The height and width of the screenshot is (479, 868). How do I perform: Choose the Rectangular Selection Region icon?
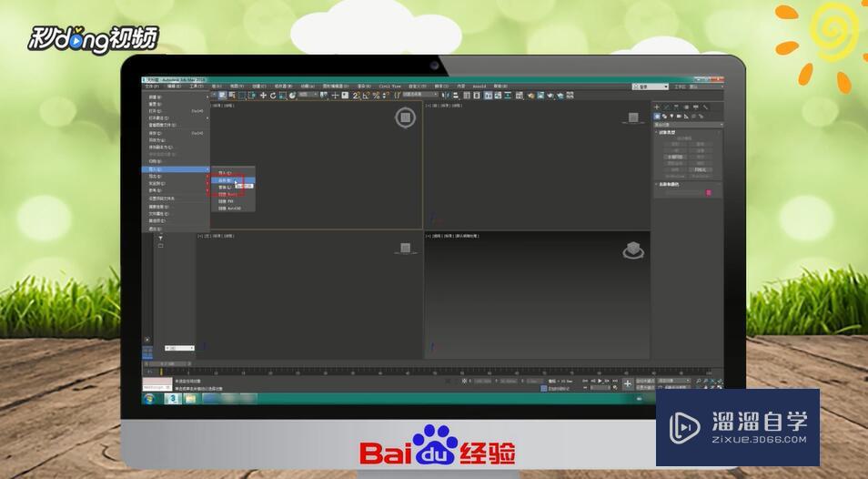pos(242,96)
